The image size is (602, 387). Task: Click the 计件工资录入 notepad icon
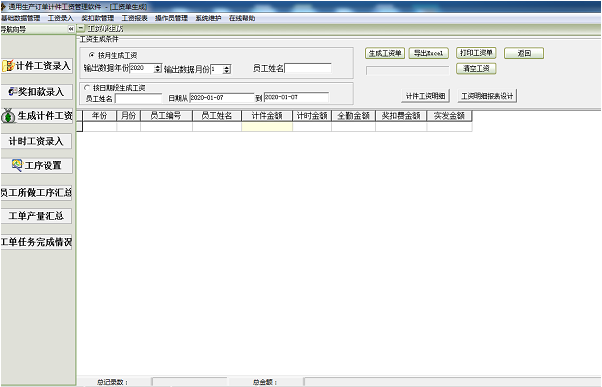[x=8, y=66]
